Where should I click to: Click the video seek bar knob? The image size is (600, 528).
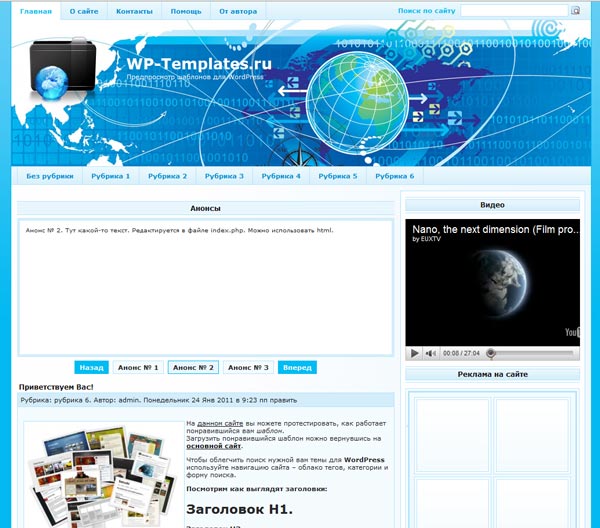click(x=491, y=353)
